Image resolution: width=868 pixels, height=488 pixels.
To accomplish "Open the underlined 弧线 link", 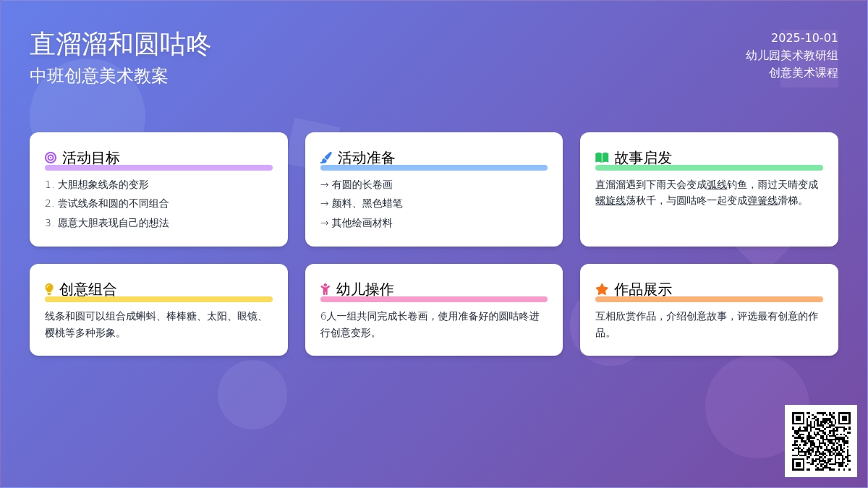I will [717, 184].
